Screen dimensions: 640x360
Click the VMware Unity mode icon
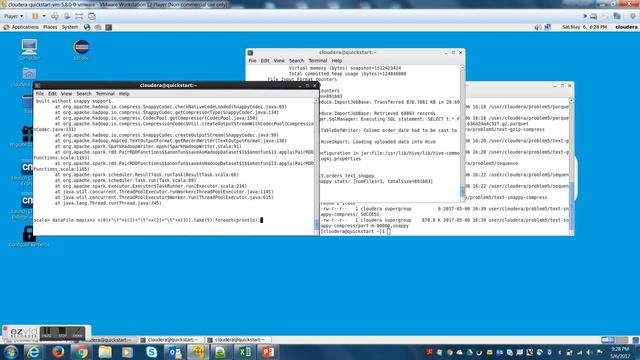92,16
